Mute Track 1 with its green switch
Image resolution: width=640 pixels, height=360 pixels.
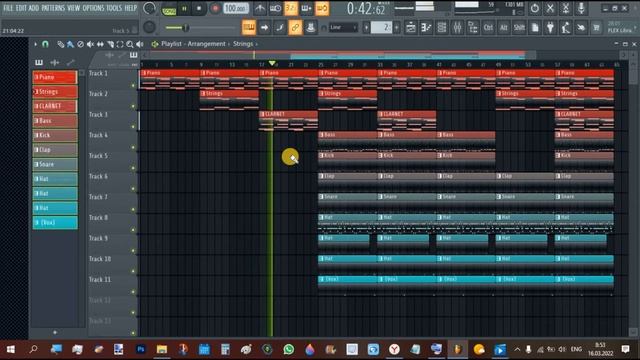[x=133, y=86]
